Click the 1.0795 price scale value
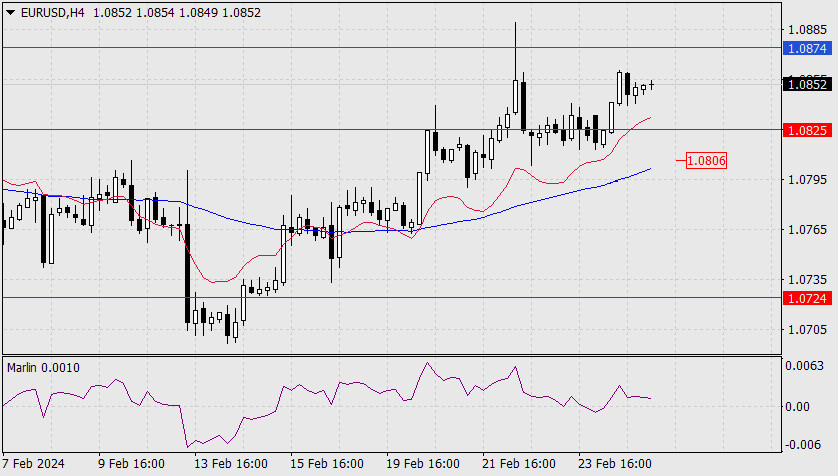 (808, 180)
